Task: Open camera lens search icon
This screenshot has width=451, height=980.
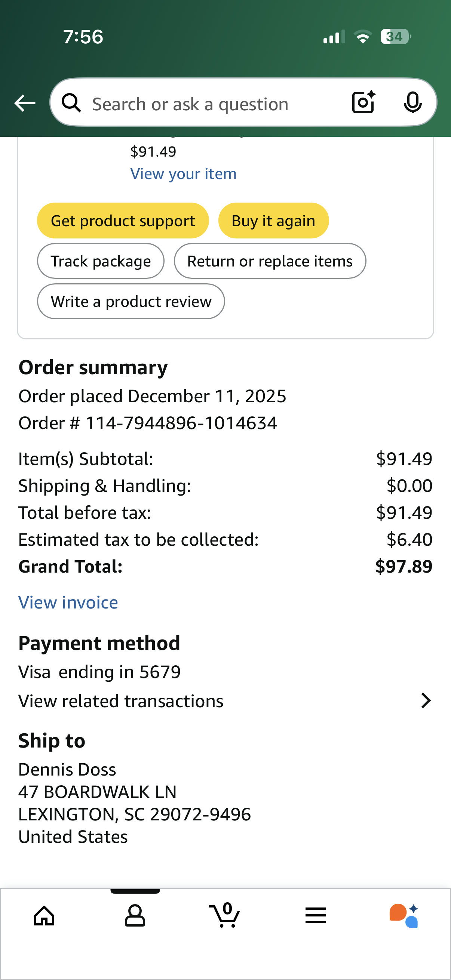Action: (x=363, y=102)
